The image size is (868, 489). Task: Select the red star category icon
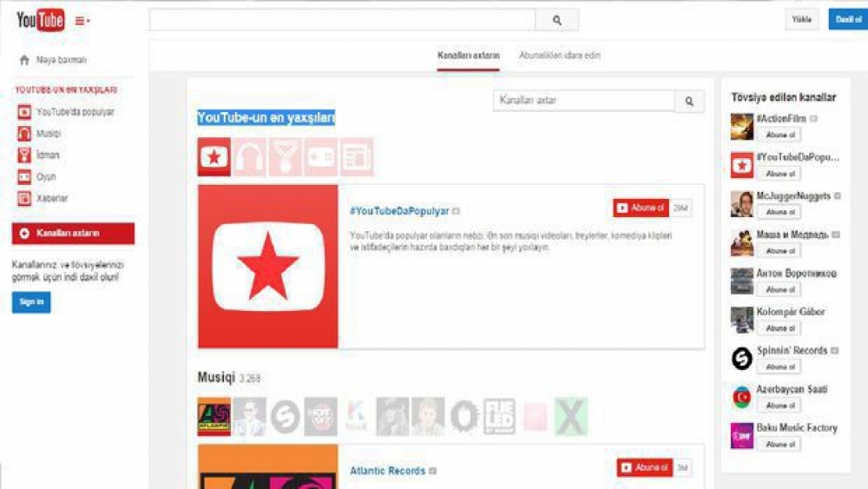coord(214,156)
